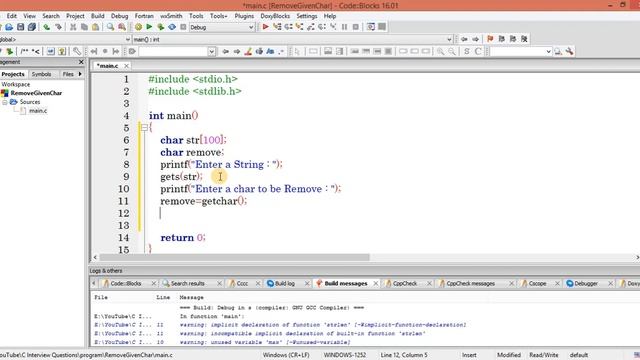The height and width of the screenshot is (360, 640).
Task: Switch to the CppCheck messages tab
Action: coord(470,283)
